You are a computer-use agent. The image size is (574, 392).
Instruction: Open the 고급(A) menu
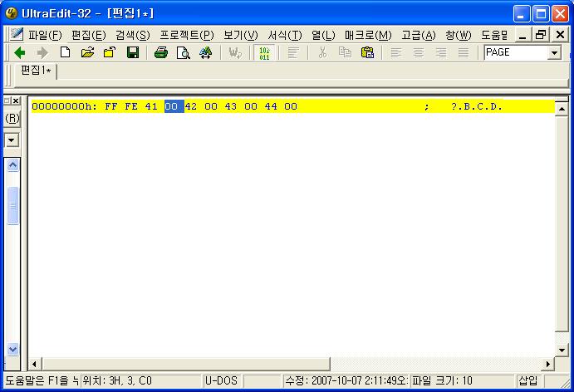point(419,35)
